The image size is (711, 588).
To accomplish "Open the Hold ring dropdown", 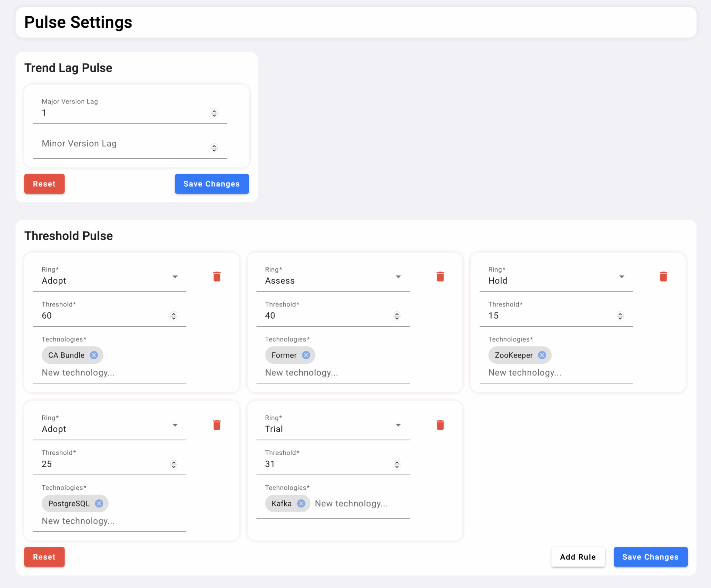I will coord(556,277).
